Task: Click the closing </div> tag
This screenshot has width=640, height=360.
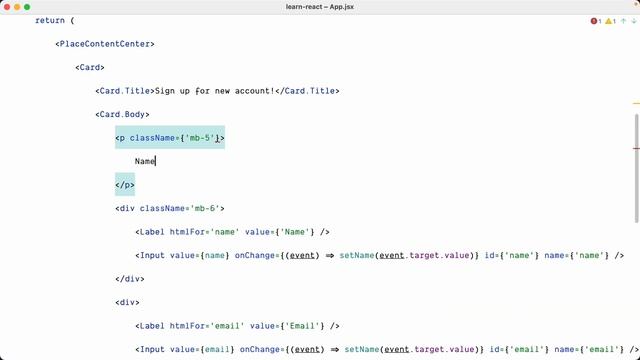Action: tap(130, 279)
